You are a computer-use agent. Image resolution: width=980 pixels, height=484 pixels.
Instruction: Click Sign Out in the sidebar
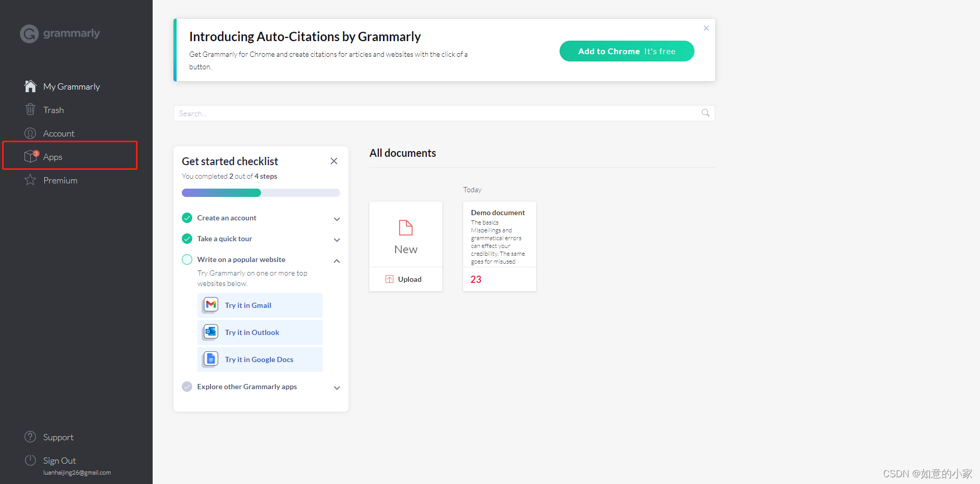59,461
